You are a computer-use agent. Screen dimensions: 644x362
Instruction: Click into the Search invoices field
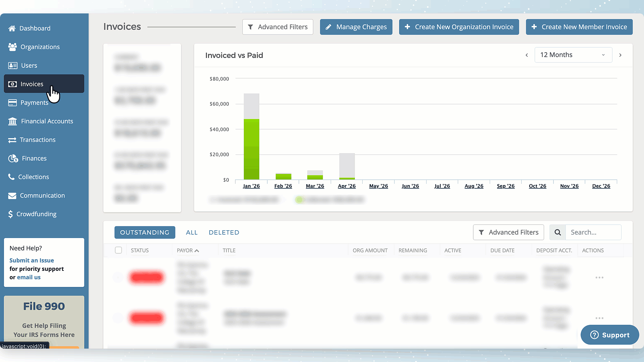tap(593, 232)
